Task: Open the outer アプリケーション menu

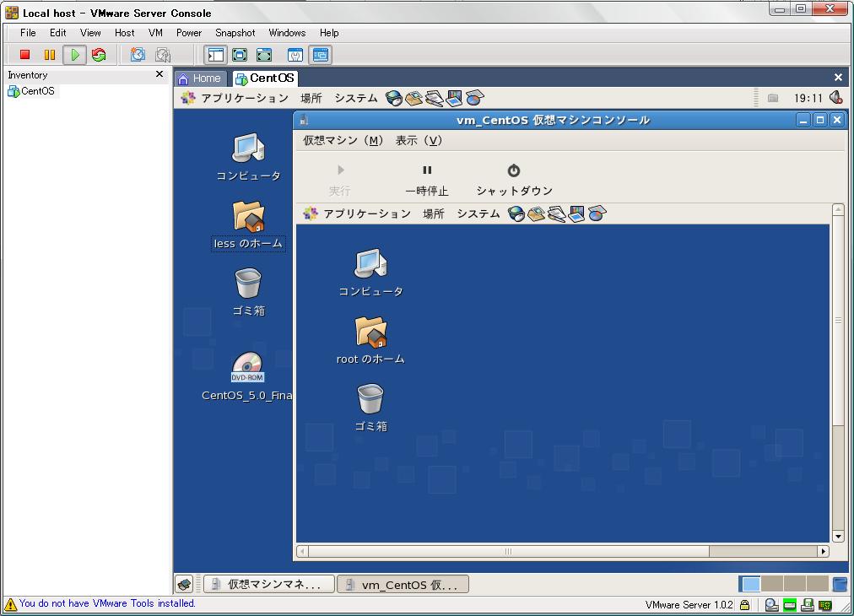Action: pos(235,98)
